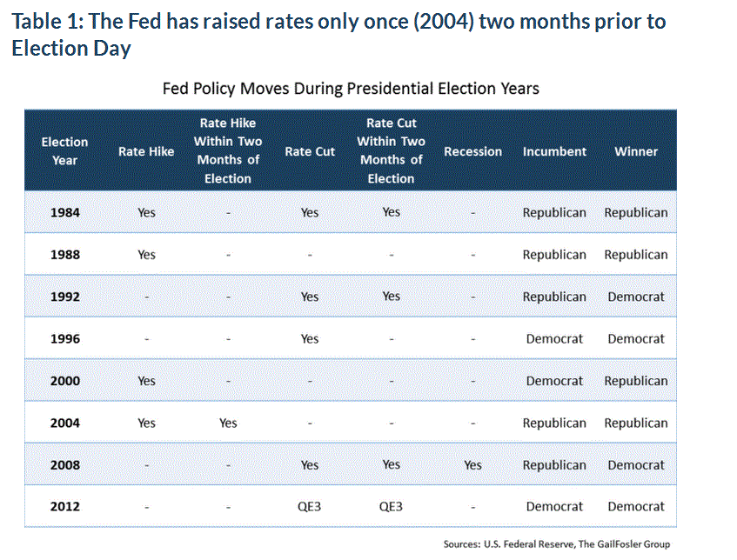Click the 'Fed Policy Moves During Presidential Election Years' subtitle
737x560 pixels.
[x=351, y=89]
